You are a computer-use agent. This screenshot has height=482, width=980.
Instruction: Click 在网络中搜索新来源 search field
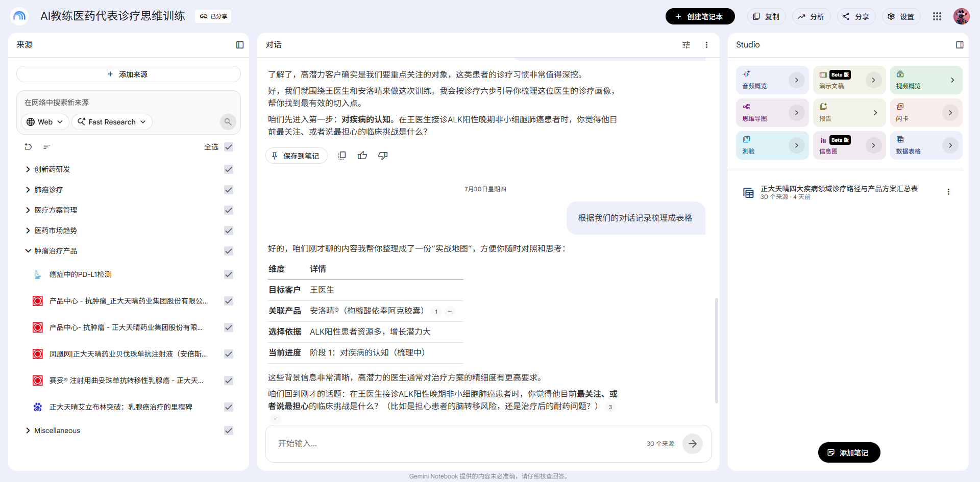click(129, 103)
